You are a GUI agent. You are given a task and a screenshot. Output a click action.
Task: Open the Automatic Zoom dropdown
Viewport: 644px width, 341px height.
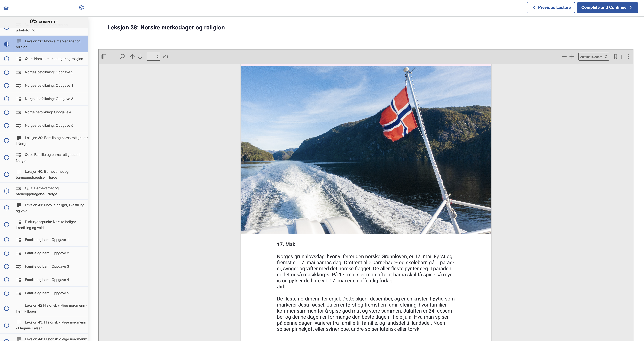pyautogui.click(x=594, y=57)
